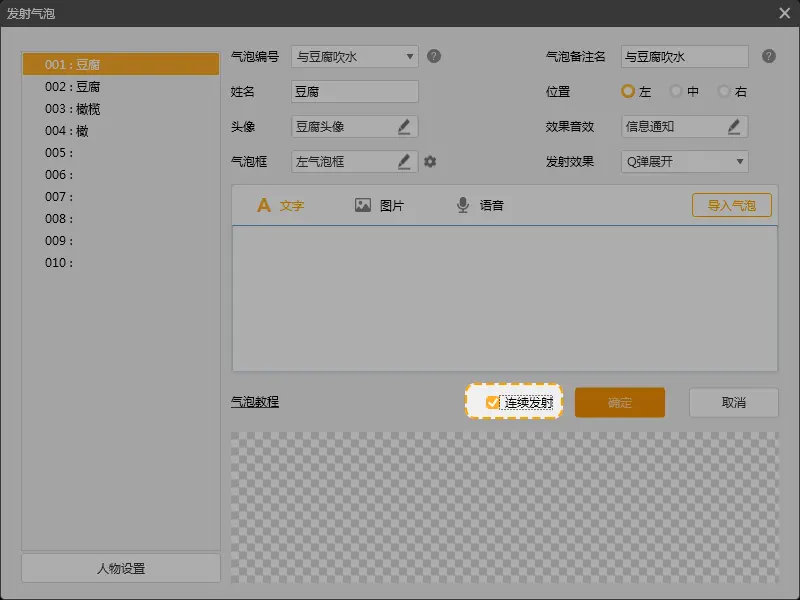Toggle the 连续发射 checkbox
Image resolution: width=800 pixels, height=600 pixels.
click(x=492, y=402)
